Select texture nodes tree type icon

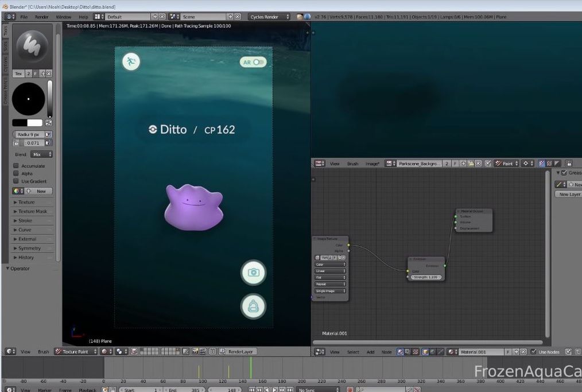[x=416, y=352]
